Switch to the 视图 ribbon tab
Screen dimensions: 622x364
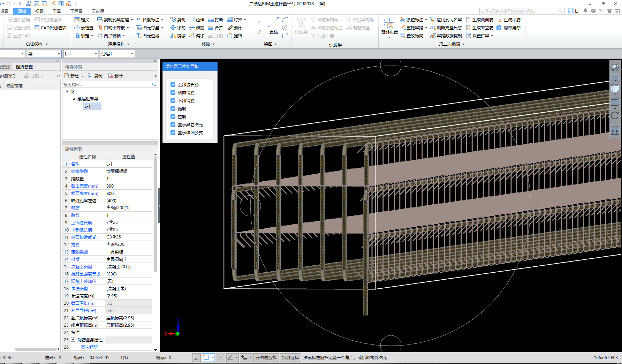click(x=39, y=11)
